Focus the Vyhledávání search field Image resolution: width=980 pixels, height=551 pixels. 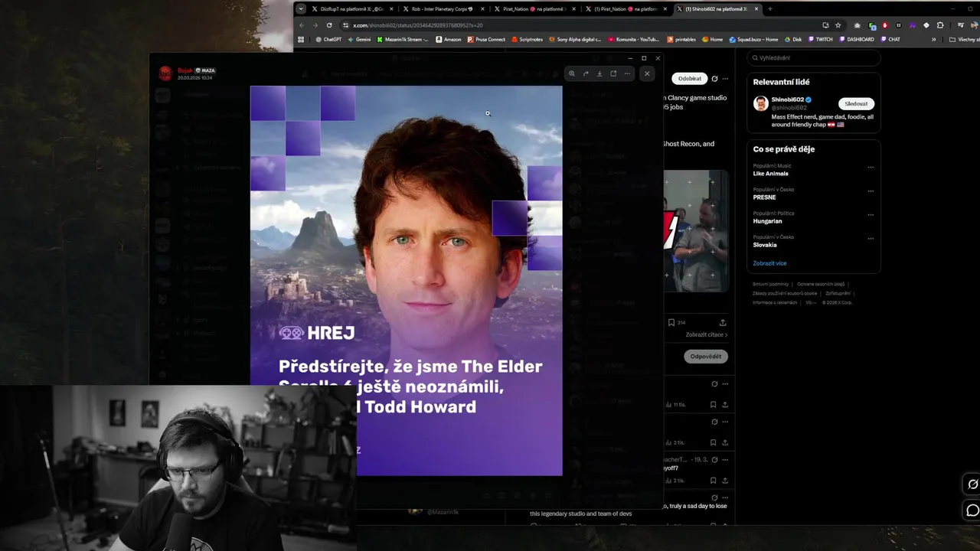pos(814,57)
